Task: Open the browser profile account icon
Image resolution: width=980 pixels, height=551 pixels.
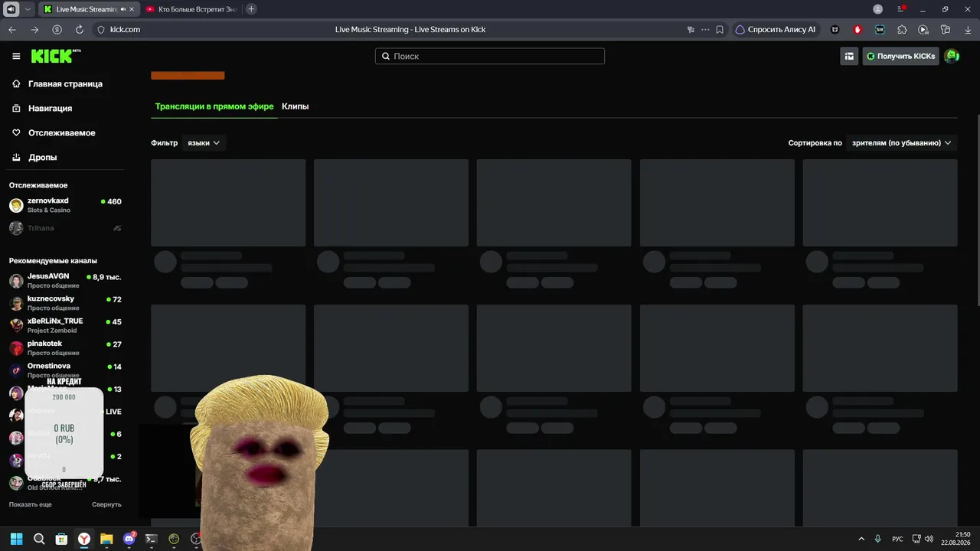Action: click(x=878, y=9)
